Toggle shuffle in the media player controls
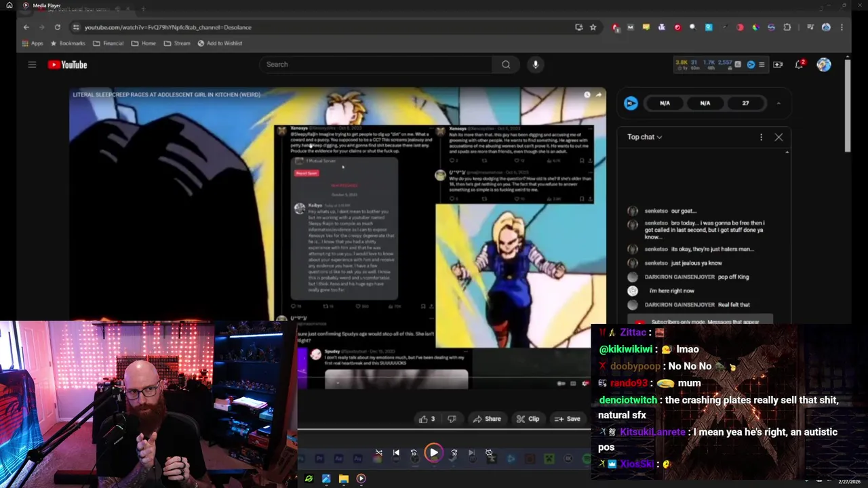 tap(379, 453)
